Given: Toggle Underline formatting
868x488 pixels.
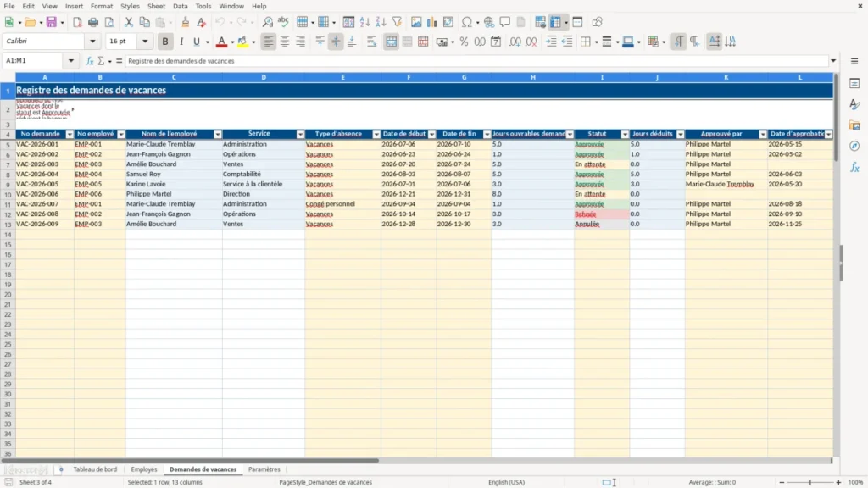Looking at the screenshot, I should pyautogui.click(x=196, y=42).
